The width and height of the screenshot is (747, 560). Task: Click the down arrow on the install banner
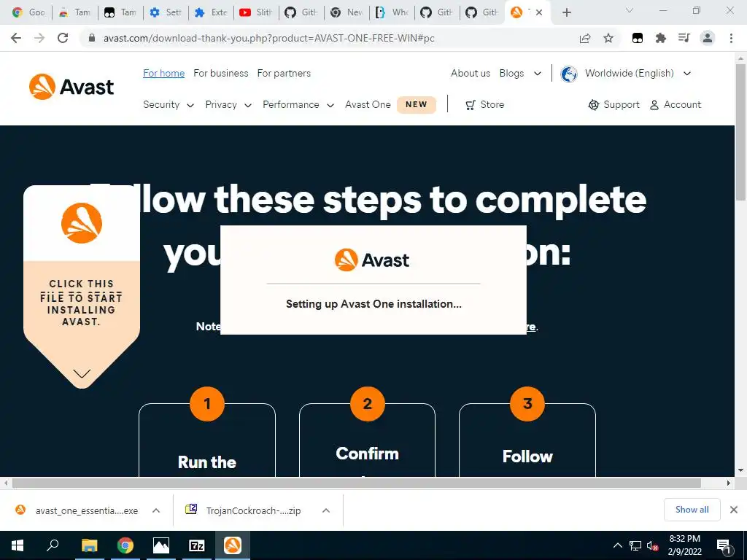click(x=82, y=374)
